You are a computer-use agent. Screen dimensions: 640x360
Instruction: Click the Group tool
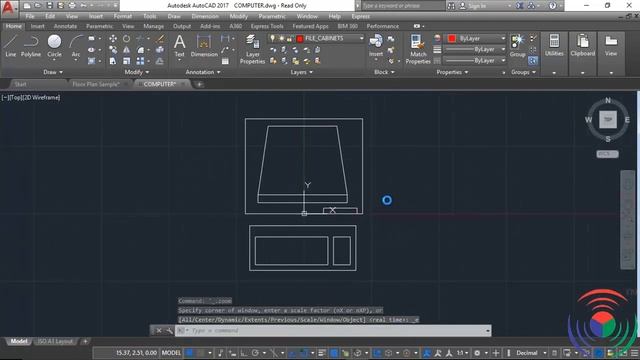pyautogui.click(x=518, y=46)
